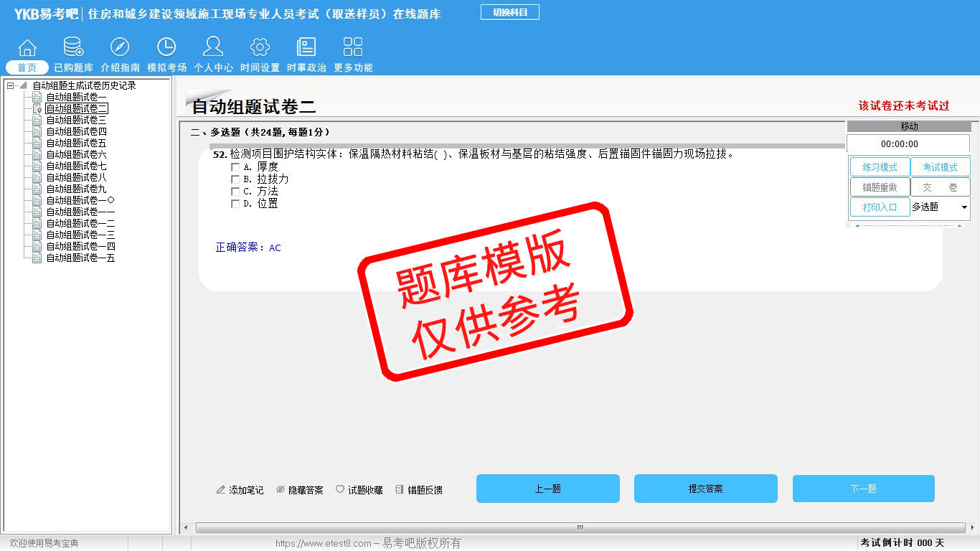
Task: Click document icon of 自动组题试卷九
Action: point(37,189)
